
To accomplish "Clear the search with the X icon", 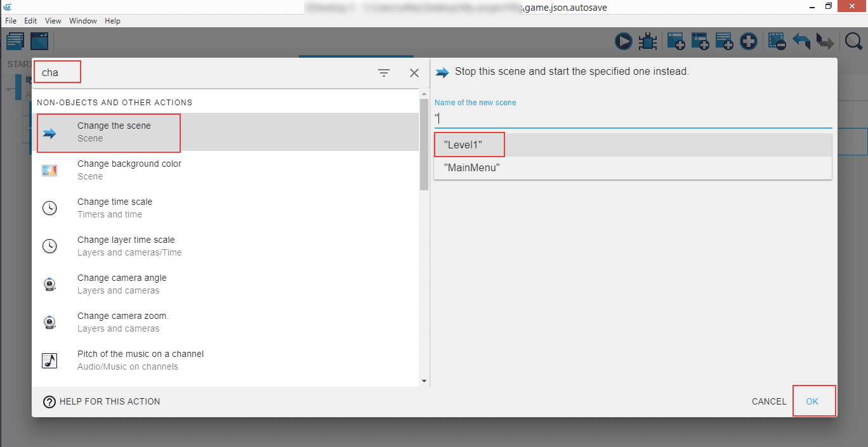I will pos(414,73).
